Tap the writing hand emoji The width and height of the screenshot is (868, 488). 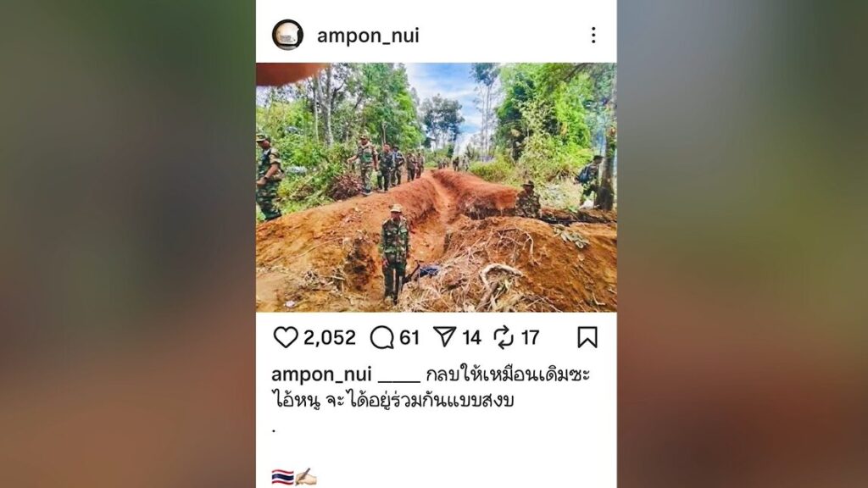(305, 477)
